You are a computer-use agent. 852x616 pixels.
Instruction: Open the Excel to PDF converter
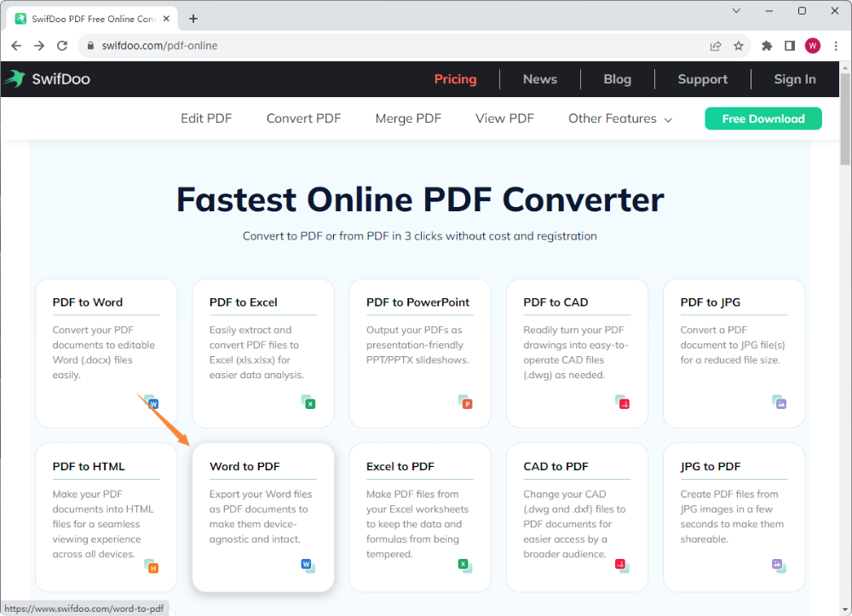tap(420, 517)
